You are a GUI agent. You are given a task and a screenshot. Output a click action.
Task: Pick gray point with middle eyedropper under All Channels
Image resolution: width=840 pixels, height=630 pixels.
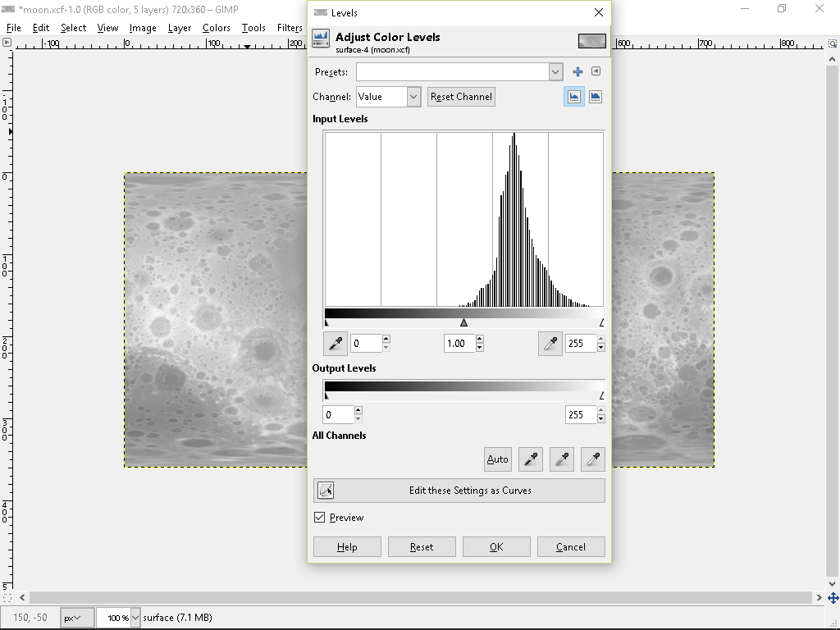pyautogui.click(x=562, y=459)
